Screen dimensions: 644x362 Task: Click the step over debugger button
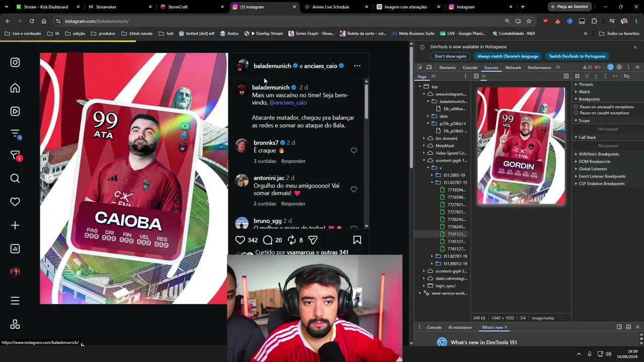(587, 76)
